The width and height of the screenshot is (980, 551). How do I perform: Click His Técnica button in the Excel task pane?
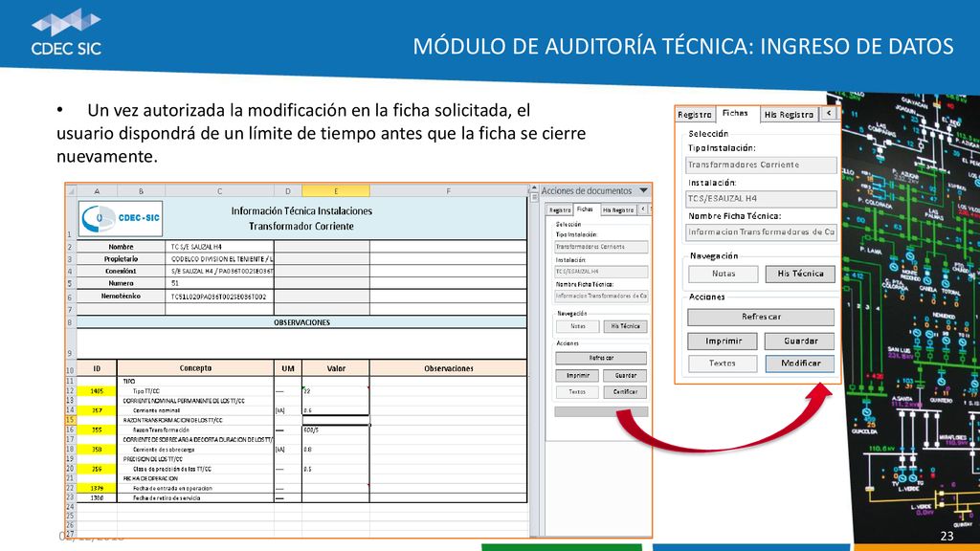[625, 326]
